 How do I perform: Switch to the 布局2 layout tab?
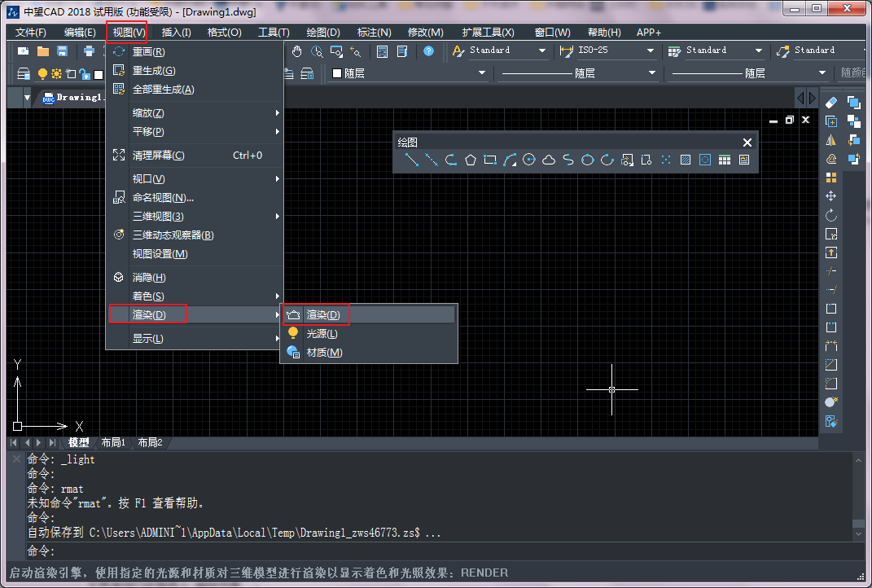coord(150,442)
